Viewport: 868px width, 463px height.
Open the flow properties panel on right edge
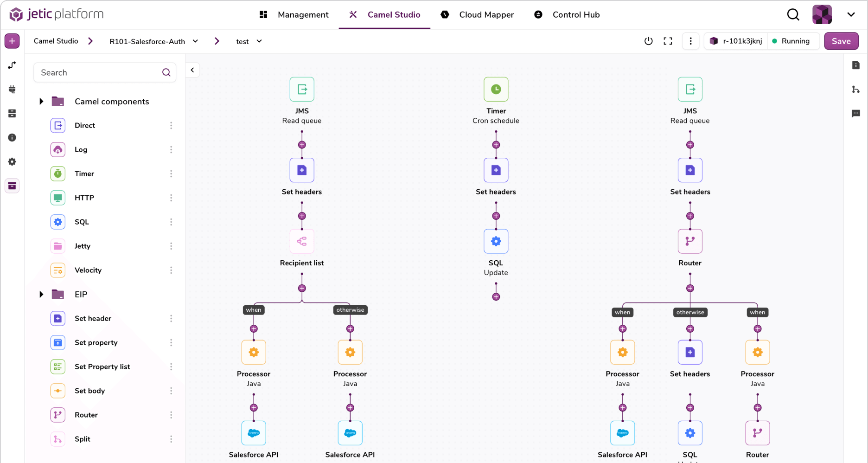(x=856, y=65)
